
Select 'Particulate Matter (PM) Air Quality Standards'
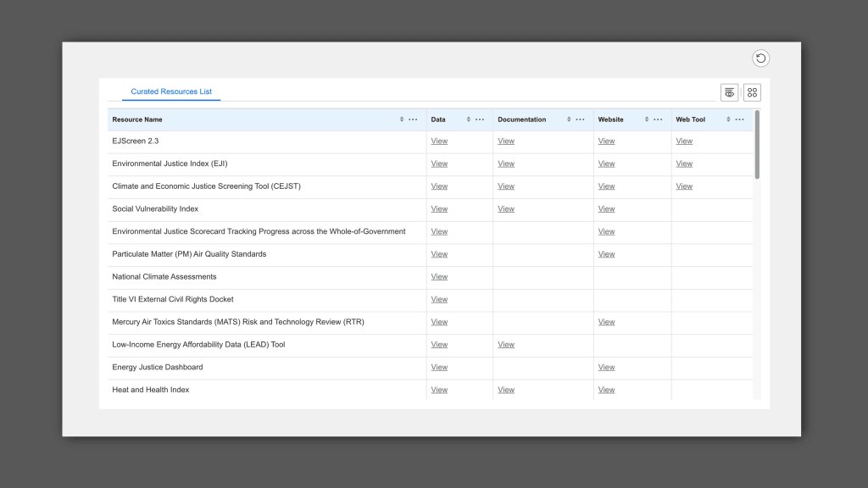[x=189, y=254]
